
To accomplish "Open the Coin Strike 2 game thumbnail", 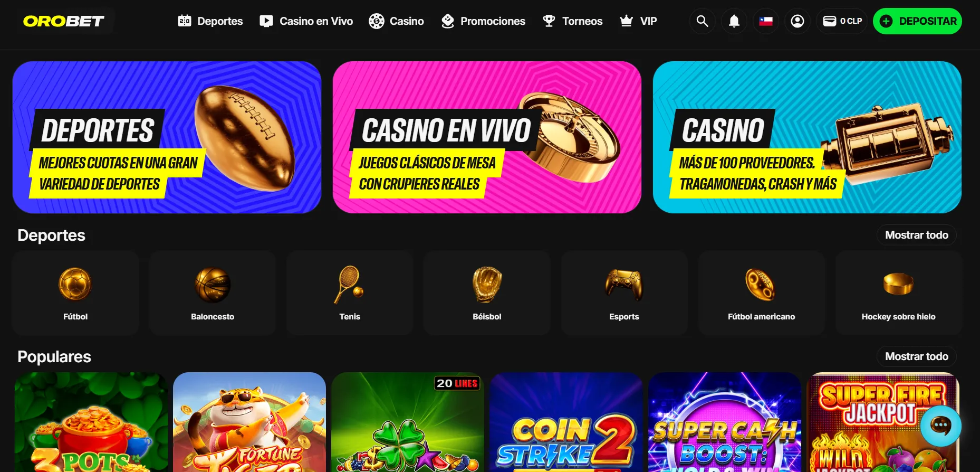I will point(566,422).
